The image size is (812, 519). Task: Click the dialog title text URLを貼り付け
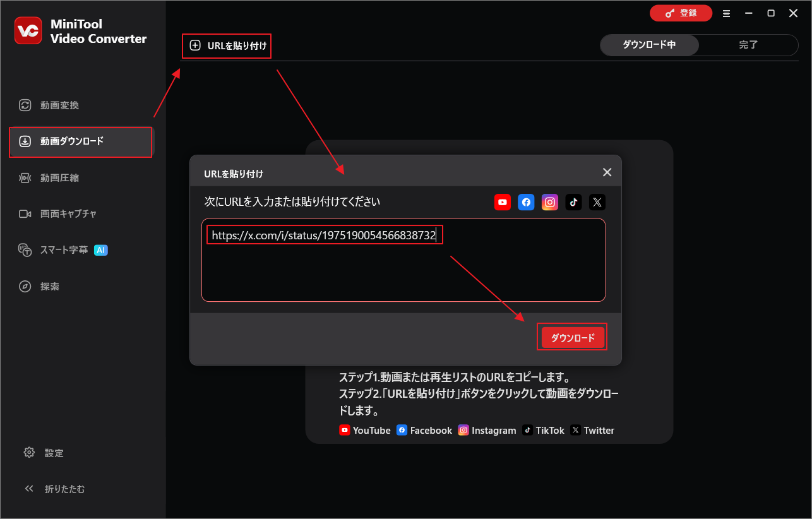click(x=234, y=173)
